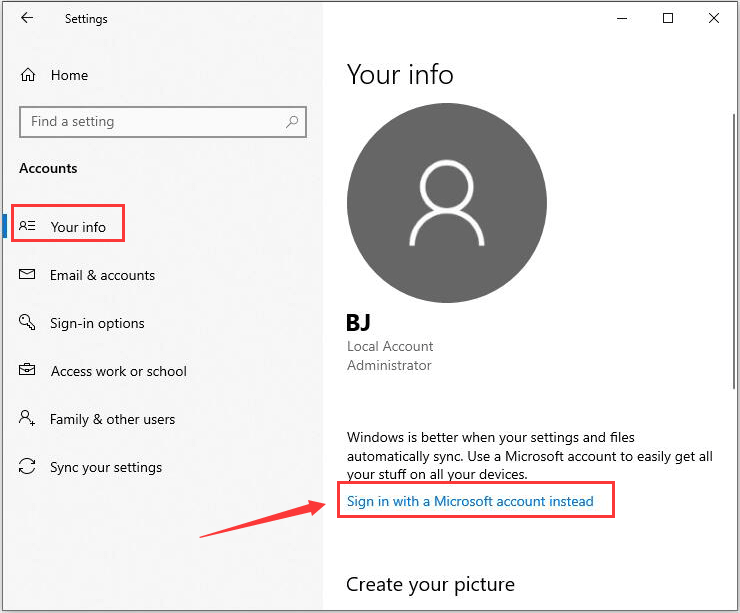
Task: Click the Family & other users person icon
Action: [x=27, y=418]
